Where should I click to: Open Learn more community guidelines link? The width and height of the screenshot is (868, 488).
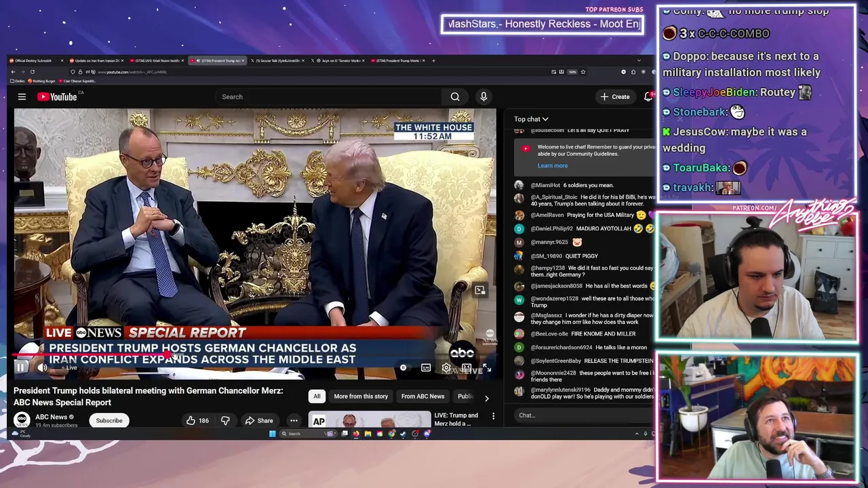click(x=553, y=166)
